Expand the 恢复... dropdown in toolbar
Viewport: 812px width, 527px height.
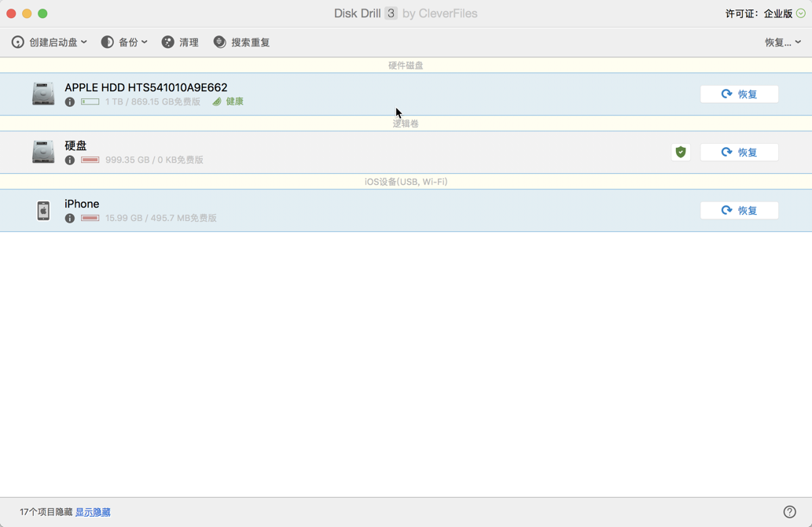pyautogui.click(x=783, y=42)
